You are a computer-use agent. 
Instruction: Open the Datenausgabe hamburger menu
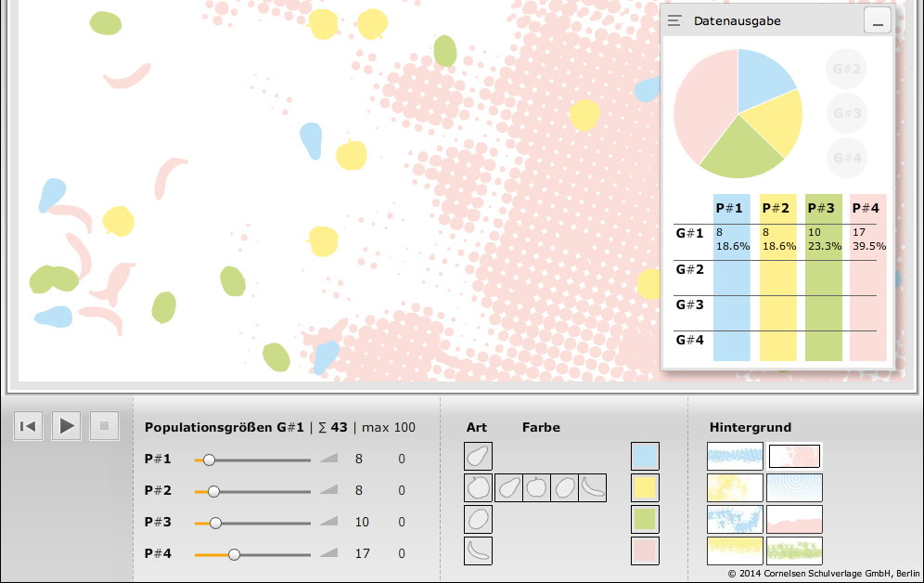point(674,20)
